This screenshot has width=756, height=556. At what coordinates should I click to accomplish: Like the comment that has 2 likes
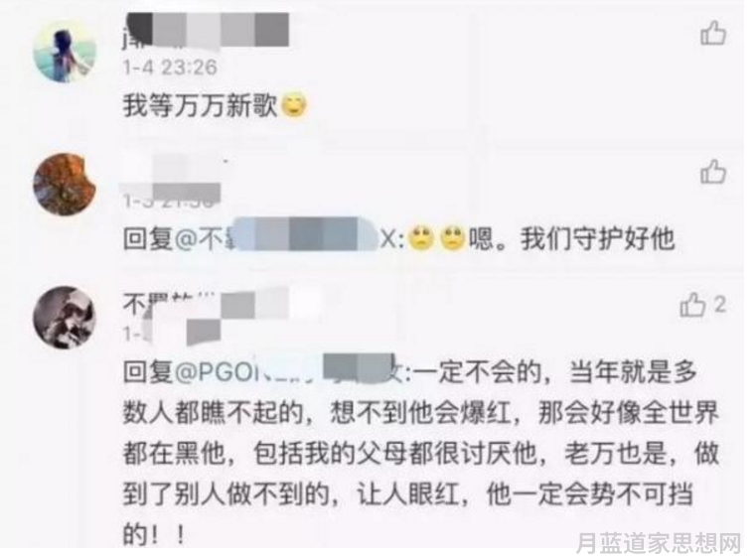click(x=692, y=305)
